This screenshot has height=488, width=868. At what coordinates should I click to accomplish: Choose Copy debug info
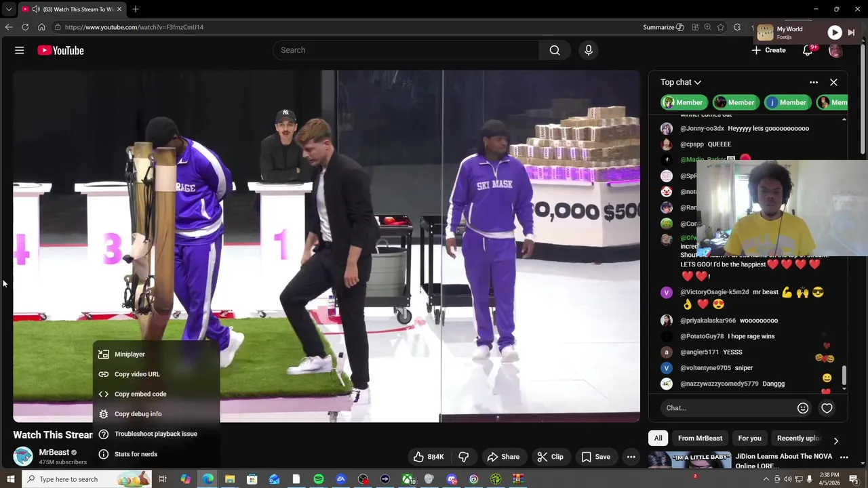[x=157, y=414]
